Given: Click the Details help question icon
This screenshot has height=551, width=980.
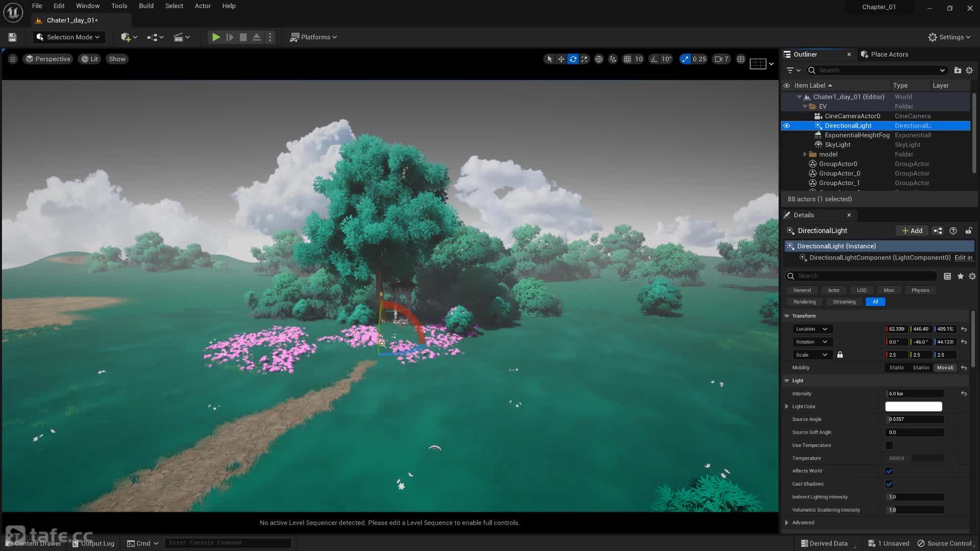Looking at the screenshot, I should (953, 231).
